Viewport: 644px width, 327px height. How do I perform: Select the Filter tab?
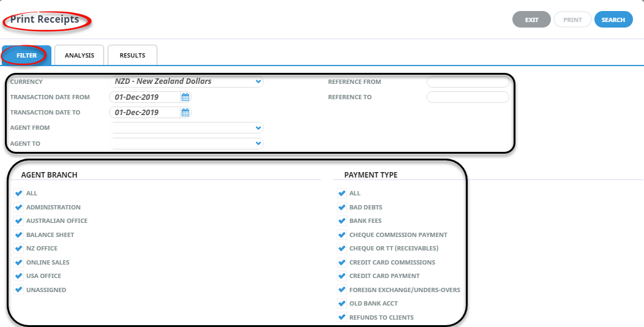(x=26, y=55)
